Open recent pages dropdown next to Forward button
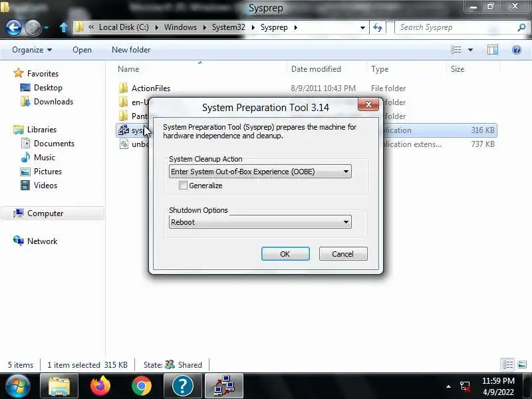This screenshot has height=399, width=532. pos(47,28)
